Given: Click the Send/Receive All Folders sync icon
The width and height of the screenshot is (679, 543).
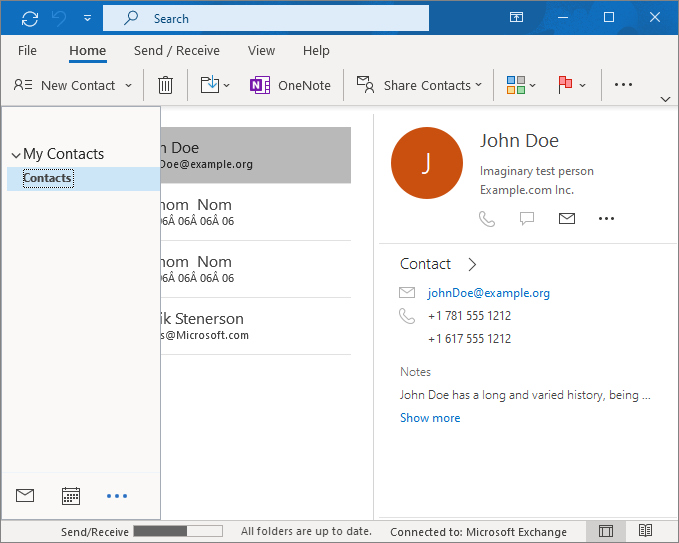Looking at the screenshot, I should pyautogui.click(x=30, y=19).
